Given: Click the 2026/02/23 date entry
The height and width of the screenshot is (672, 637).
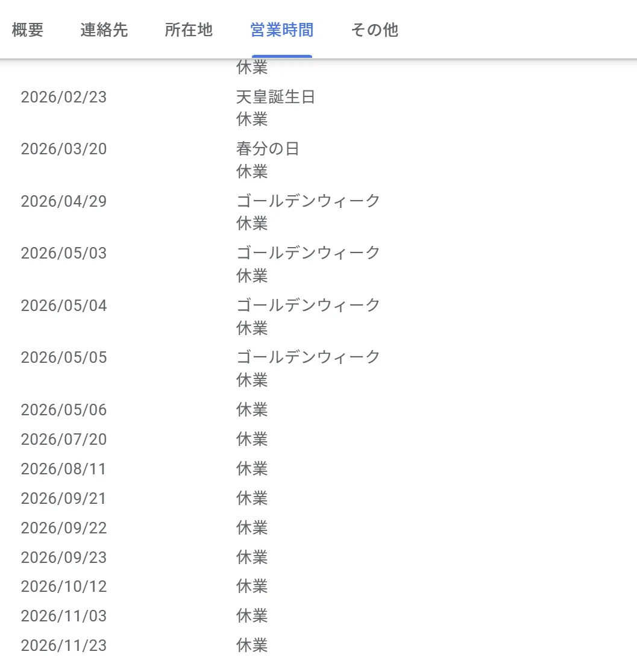Looking at the screenshot, I should (64, 97).
